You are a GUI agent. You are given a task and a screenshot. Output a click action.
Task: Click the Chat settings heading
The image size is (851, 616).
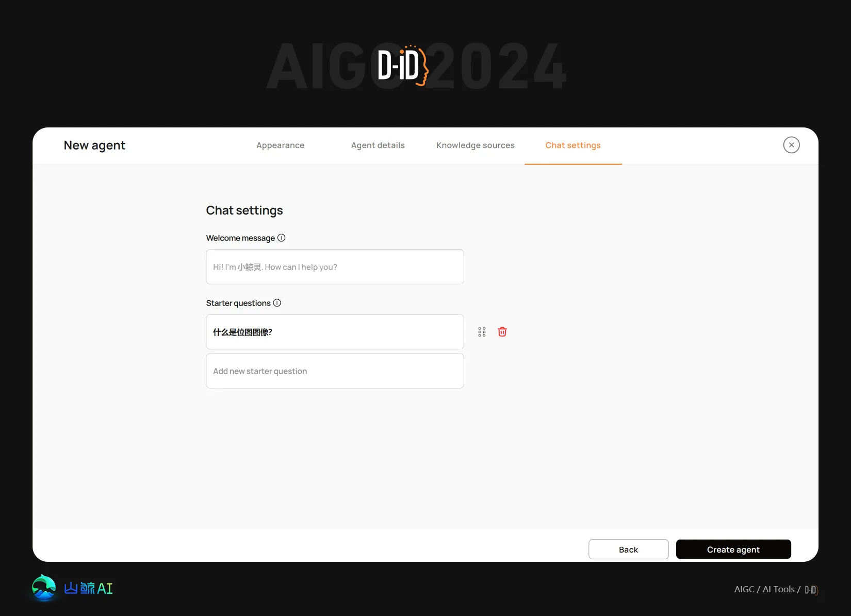tap(244, 210)
